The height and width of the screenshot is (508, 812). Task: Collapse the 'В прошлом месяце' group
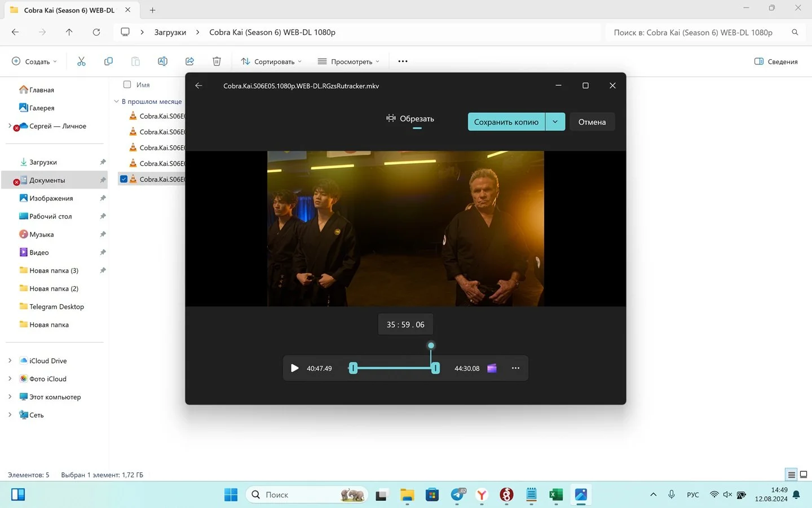coord(116,102)
